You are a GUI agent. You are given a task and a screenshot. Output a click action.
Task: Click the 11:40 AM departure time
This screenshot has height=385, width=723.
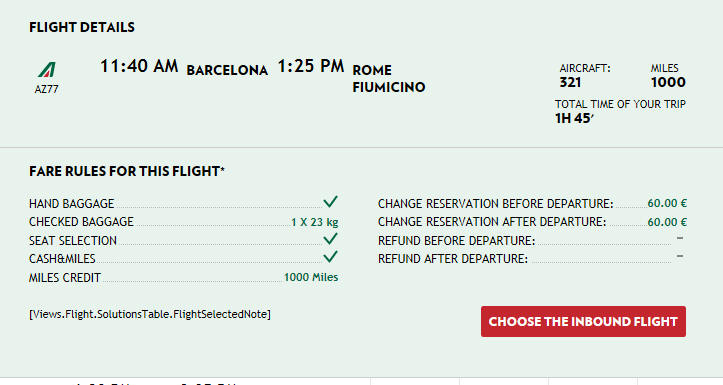(x=139, y=66)
